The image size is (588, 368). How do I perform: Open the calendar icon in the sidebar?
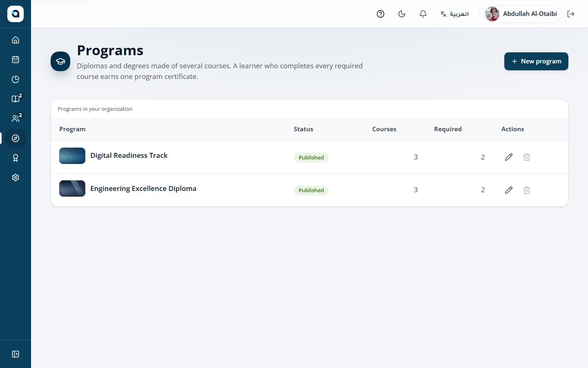coord(16,60)
